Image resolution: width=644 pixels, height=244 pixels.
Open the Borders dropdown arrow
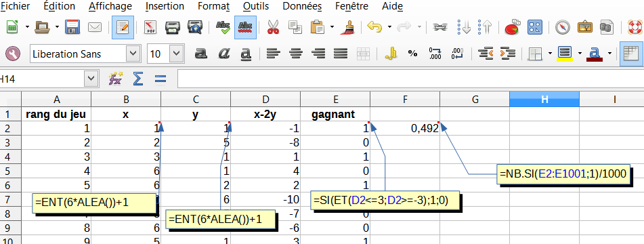(550, 54)
